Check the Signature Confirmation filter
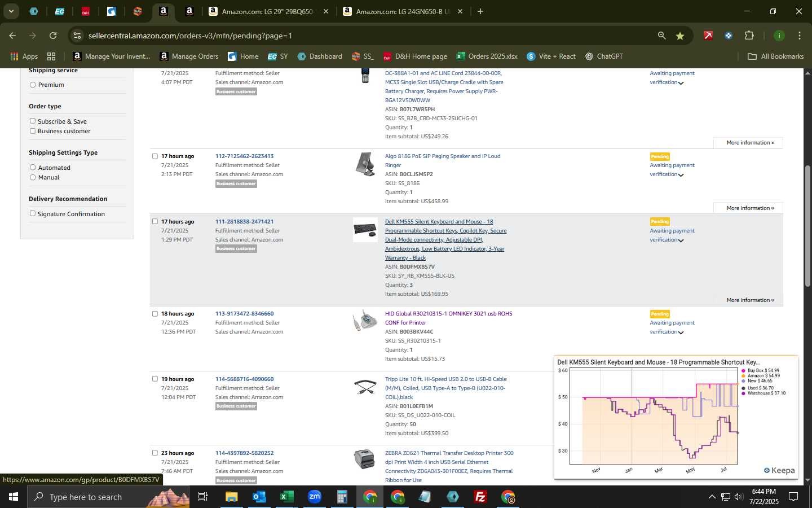Viewport: 812px width, 508px height. click(33, 213)
